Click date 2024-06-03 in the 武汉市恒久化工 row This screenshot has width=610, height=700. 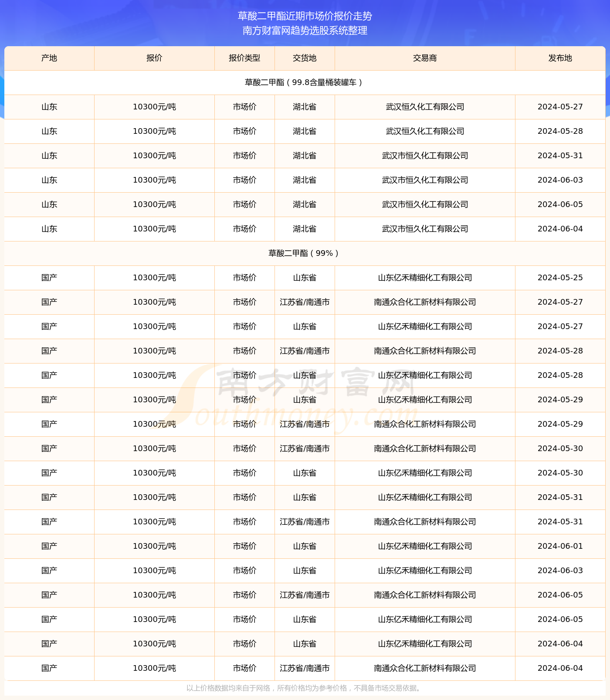[560, 180]
